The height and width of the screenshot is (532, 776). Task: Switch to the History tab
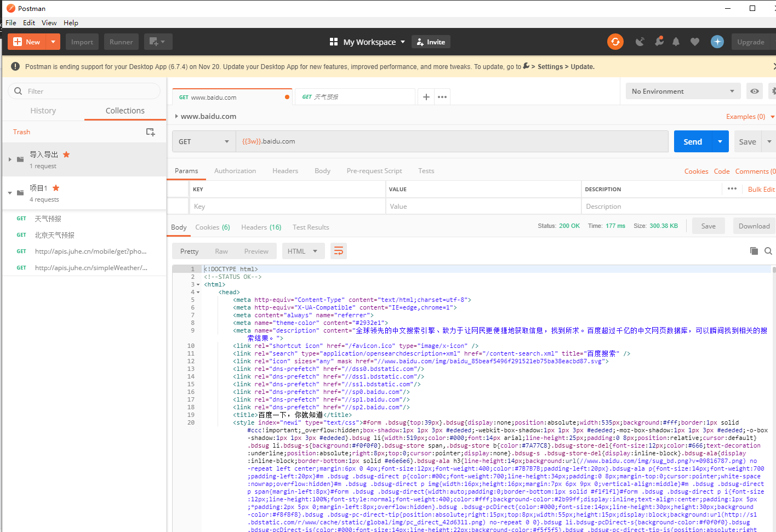click(x=43, y=111)
